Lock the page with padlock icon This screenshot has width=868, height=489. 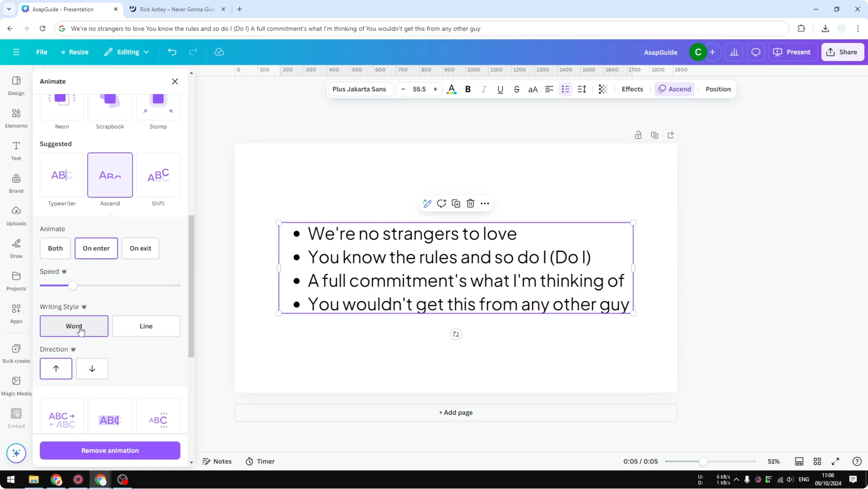[638, 135]
